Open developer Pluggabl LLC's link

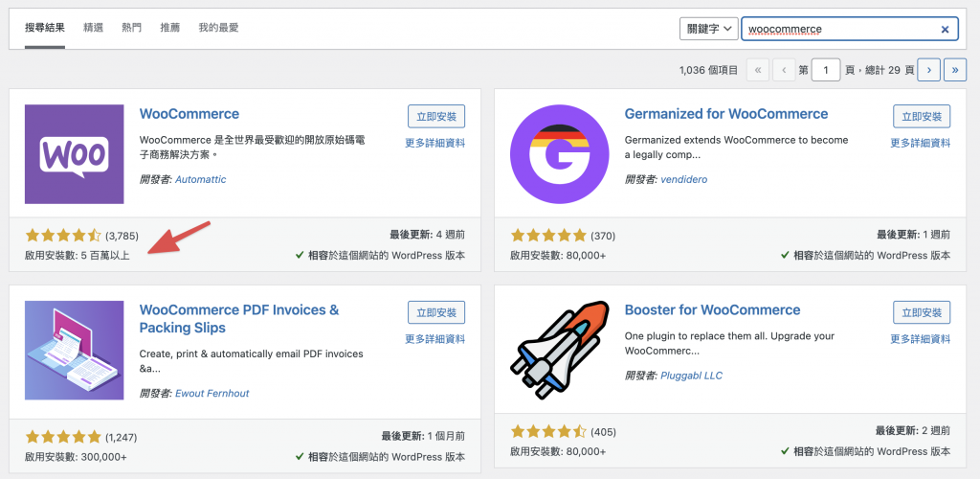pos(691,376)
